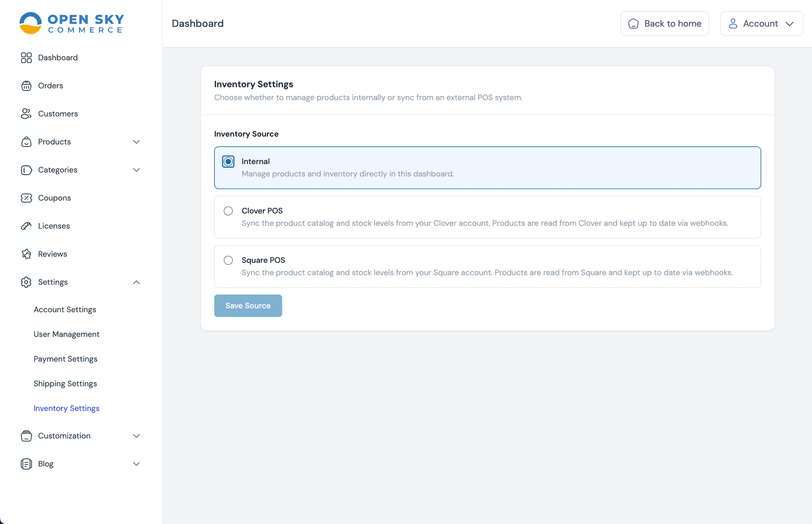
Task: Click the Open Sky Commerce logo
Action: point(72,23)
